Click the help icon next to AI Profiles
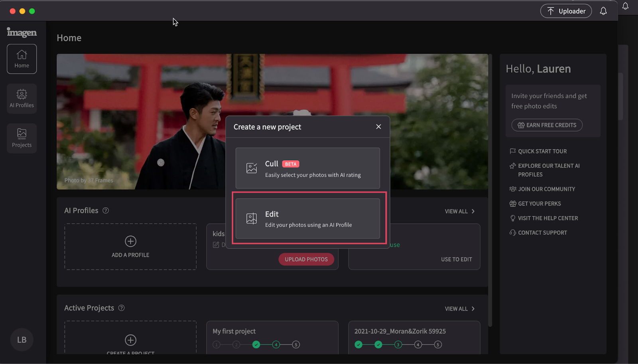This screenshot has width=638, height=364. pyautogui.click(x=106, y=211)
